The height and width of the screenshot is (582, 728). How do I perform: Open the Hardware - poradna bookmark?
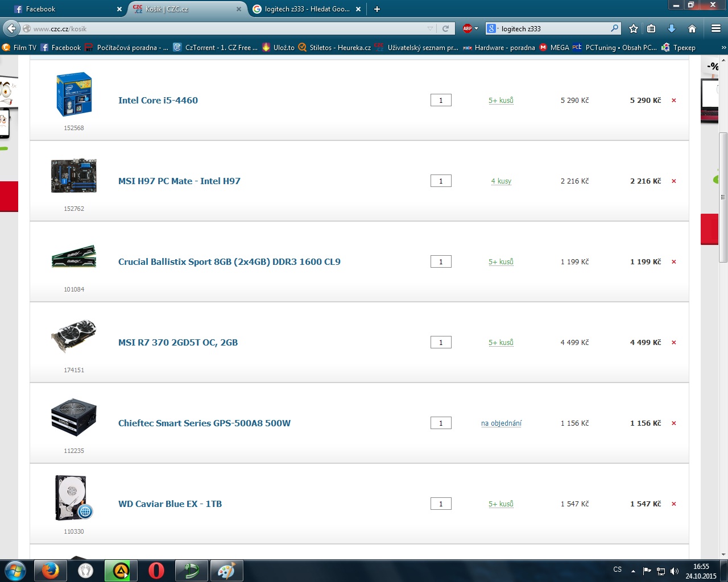pyautogui.click(x=499, y=48)
